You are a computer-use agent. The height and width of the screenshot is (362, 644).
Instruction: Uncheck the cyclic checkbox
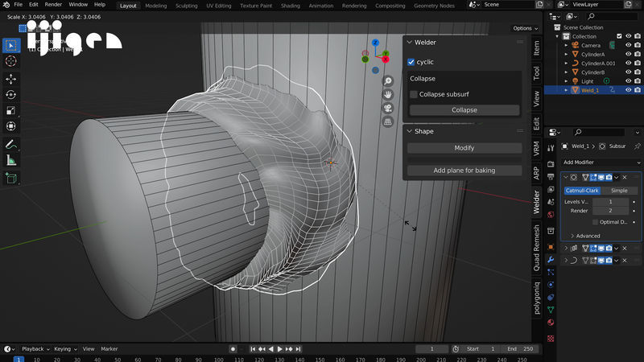[412, 62]
